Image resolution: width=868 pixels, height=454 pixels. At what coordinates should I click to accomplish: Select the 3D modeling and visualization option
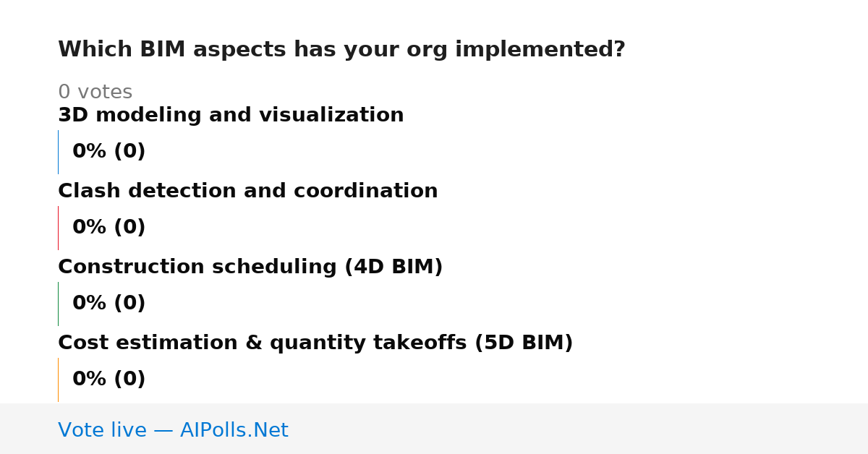pos(231,116)
